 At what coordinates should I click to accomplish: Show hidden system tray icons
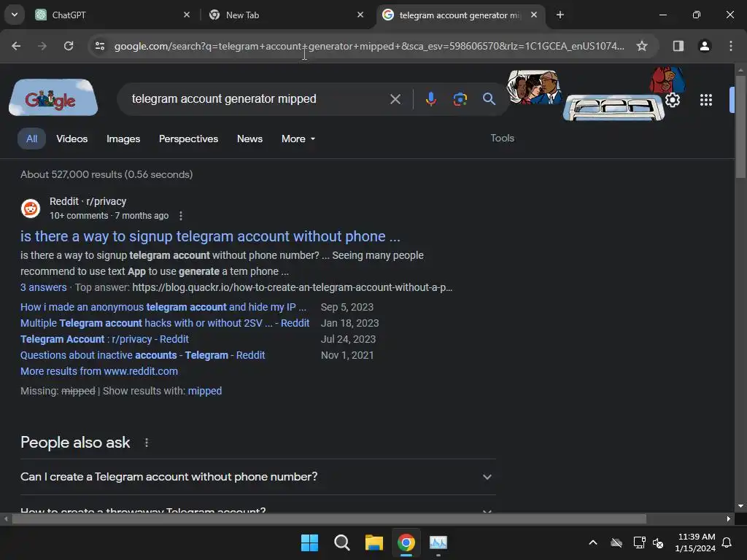pyautogui.click(x=593, y=542)
